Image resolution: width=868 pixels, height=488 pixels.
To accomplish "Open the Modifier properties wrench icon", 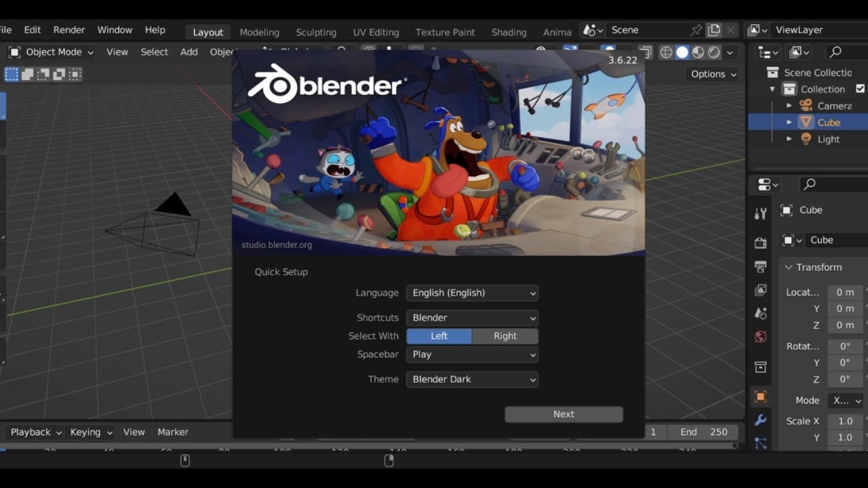I will point(760,420).
